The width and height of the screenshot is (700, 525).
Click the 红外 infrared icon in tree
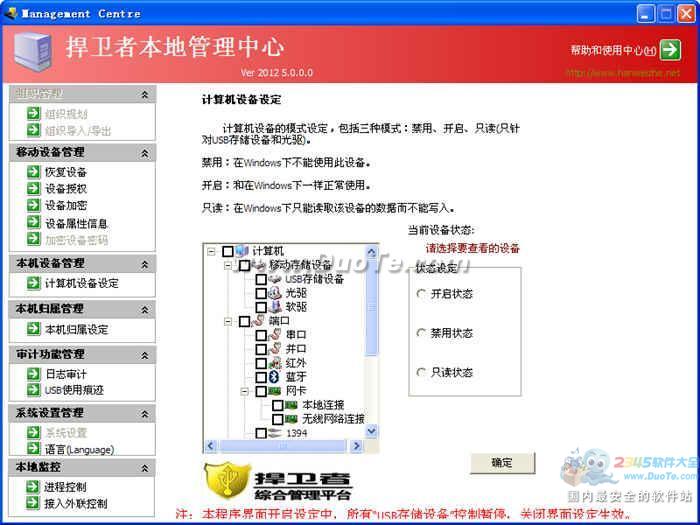click(x=275, y=362)
